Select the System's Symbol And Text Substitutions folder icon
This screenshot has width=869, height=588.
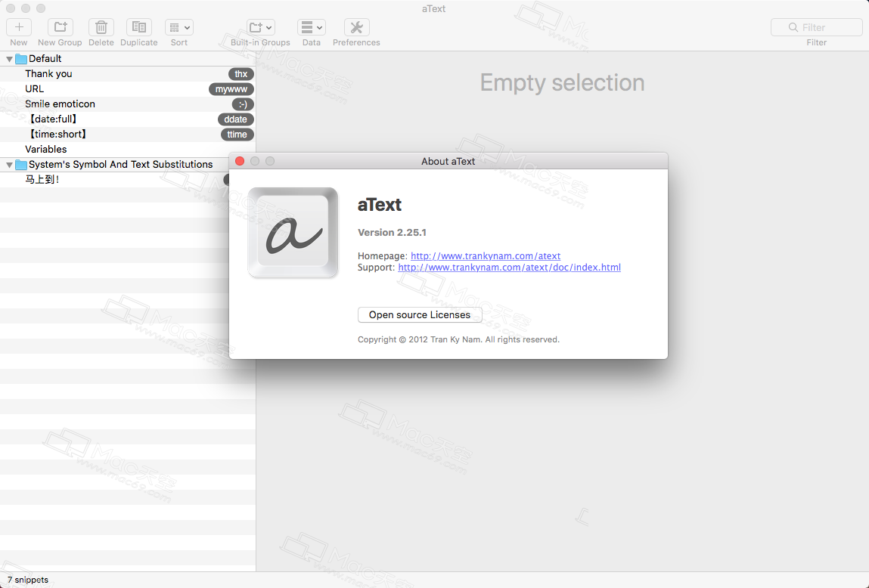click(x=21, y=165)
